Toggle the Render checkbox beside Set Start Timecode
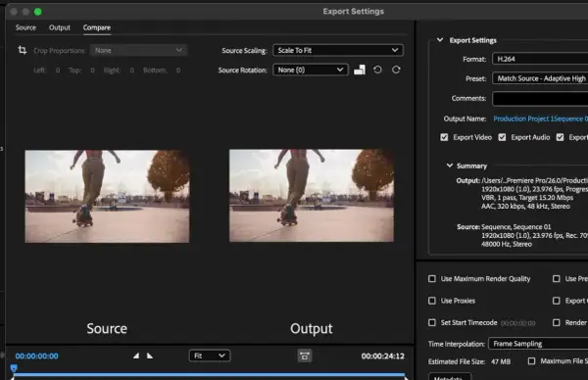588x380 pixels. [557, 322]
